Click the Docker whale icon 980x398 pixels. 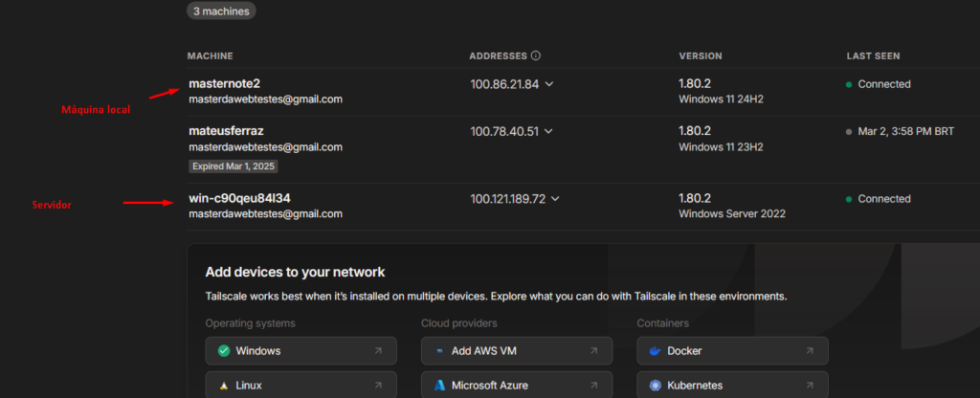(x=655, y=351)
